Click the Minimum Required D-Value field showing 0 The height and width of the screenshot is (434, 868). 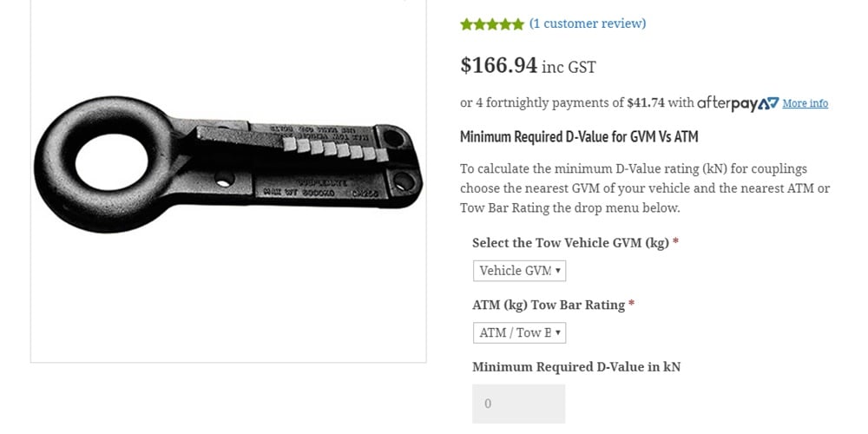click(519, 404)
